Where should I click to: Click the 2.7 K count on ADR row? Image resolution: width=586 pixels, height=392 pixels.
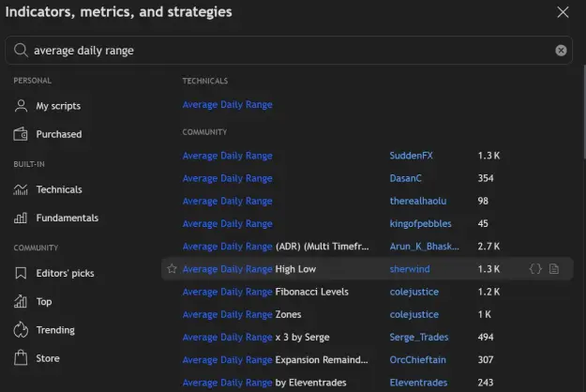(488, 247)
